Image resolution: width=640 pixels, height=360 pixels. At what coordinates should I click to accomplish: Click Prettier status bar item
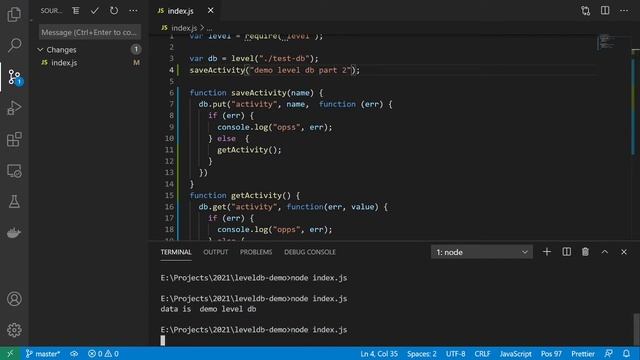point(583,353)
